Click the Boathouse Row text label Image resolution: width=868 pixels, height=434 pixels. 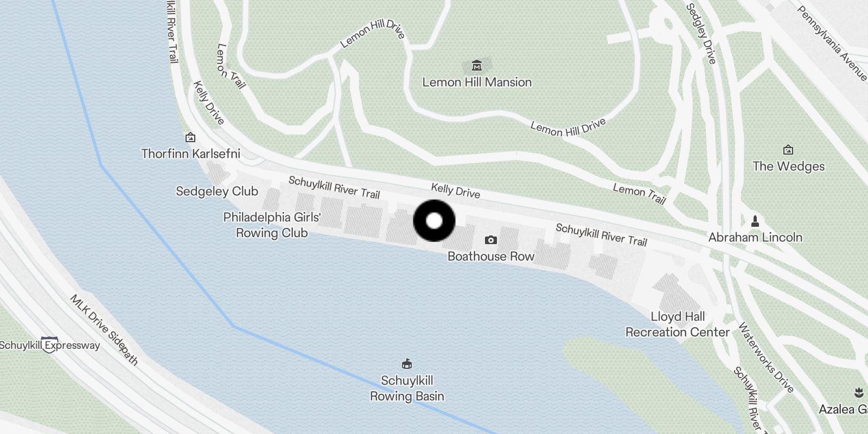[x=491, y=257]
